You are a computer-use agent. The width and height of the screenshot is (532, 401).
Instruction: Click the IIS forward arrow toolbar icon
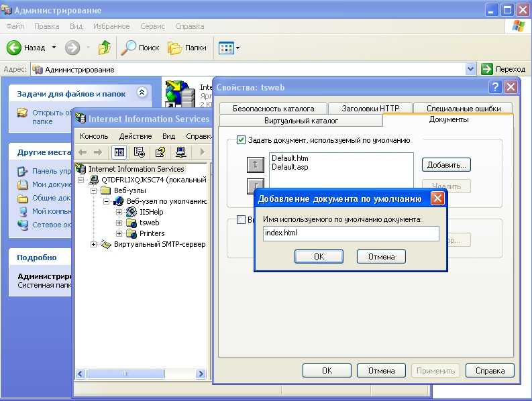pos(98,152)
